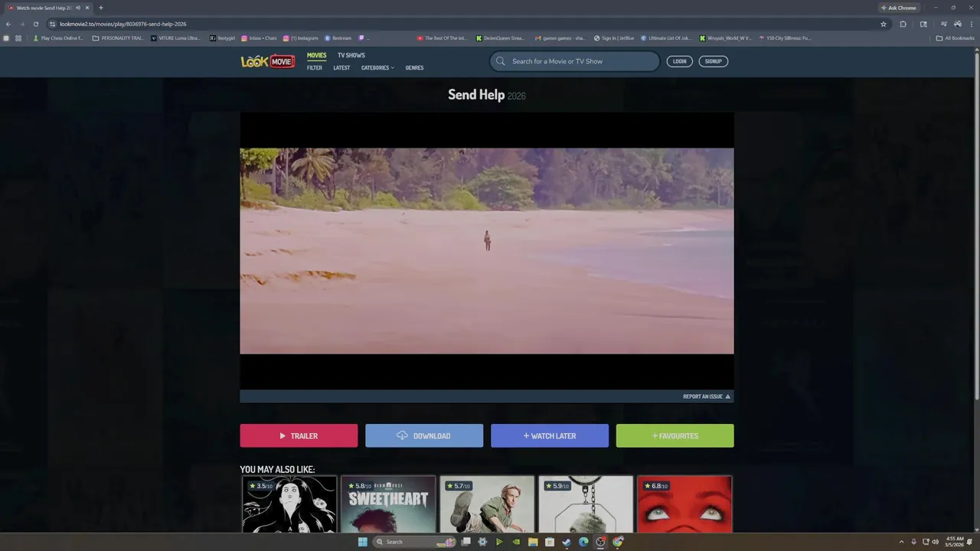Open the Windows Start menu
The height and width of the screenshot is (551, 980).
[362, 542]
